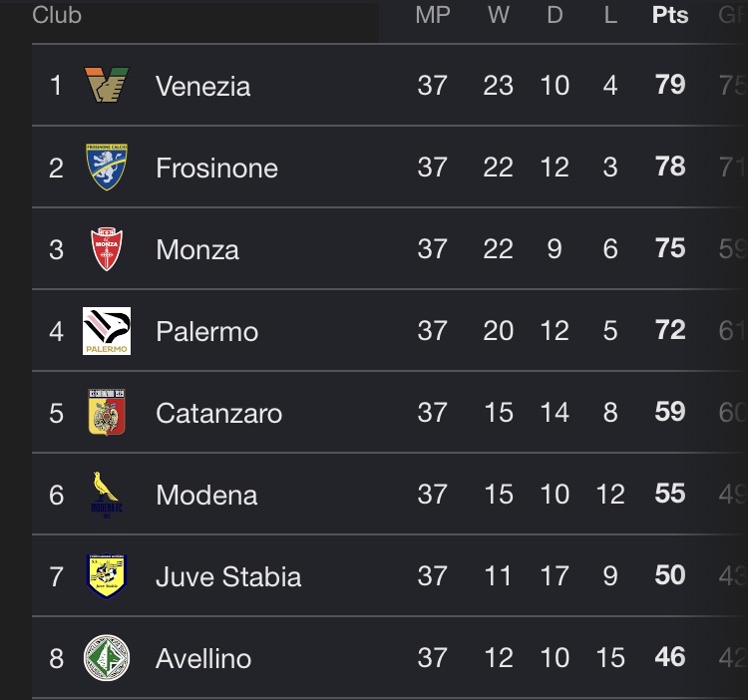Click the Frosinone club crest

107,167
